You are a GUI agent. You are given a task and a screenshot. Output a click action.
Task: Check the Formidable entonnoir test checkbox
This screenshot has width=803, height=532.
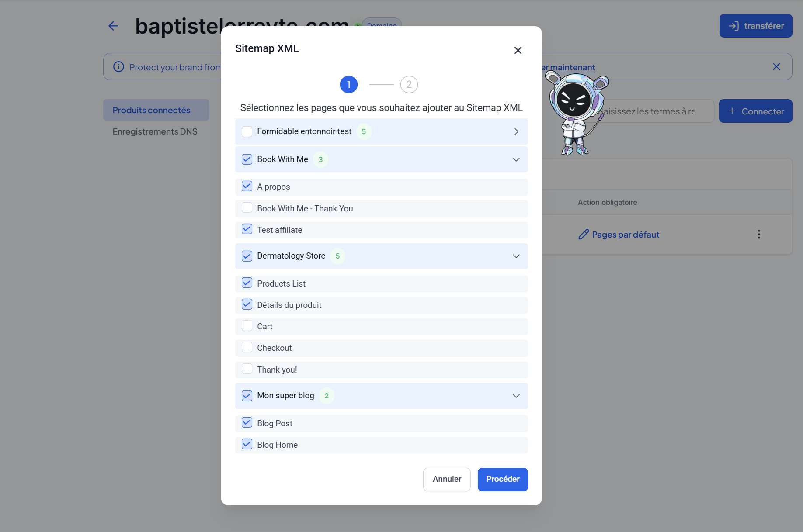[247, 131]
